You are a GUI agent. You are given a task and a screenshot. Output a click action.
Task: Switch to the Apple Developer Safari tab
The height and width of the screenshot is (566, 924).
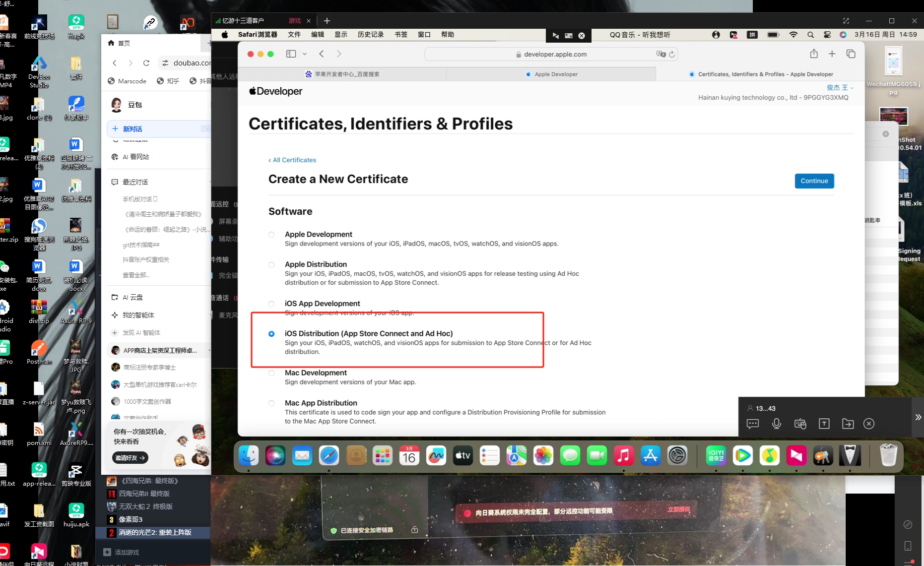pyautogui.click(x=551, y=74)
